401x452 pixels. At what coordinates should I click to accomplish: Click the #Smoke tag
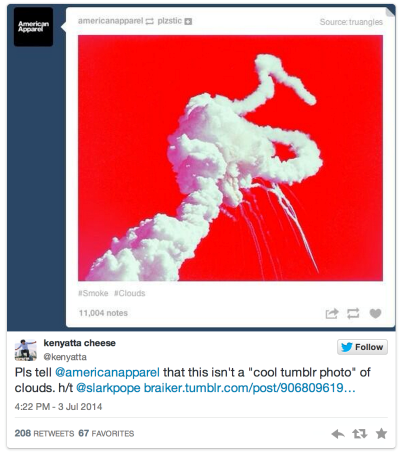pyautogui.click(x=93, y=293)
